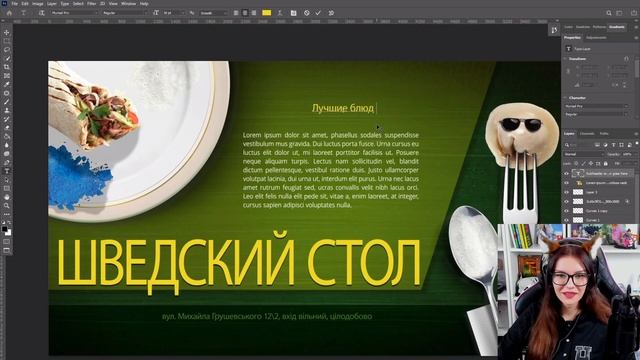The height and width of the screenshot is (360, 640).
Task: Click the yellow text color swatch
Action: point(267,13)
